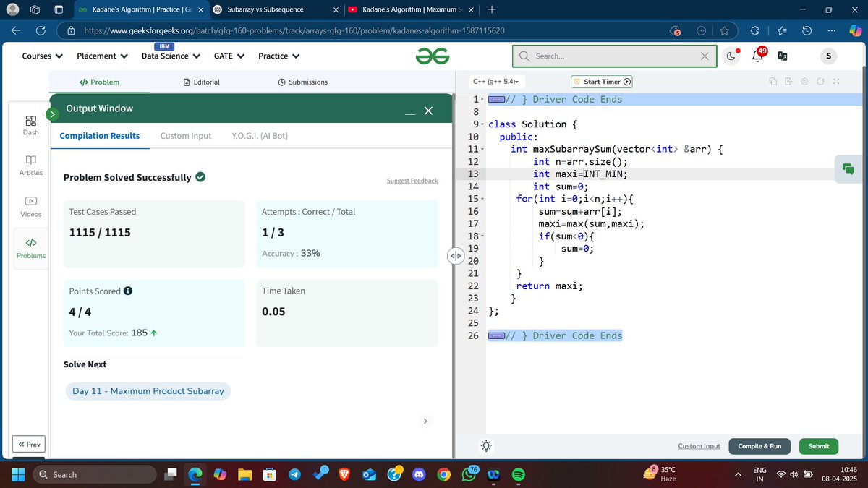
Task: Open editor settings gear icon
Action: 804,82
